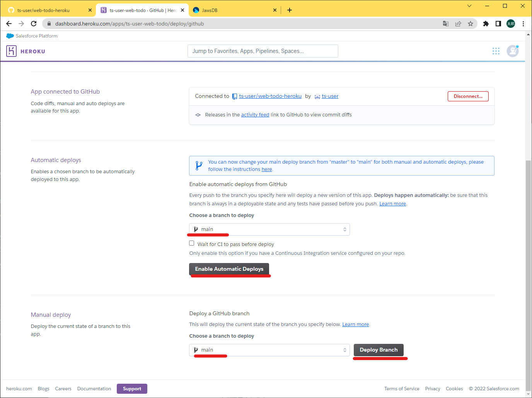The width and height of the screenshot is (532, 398).
Task: Click the Deploy Branch button
Action: tap(379, 350)
